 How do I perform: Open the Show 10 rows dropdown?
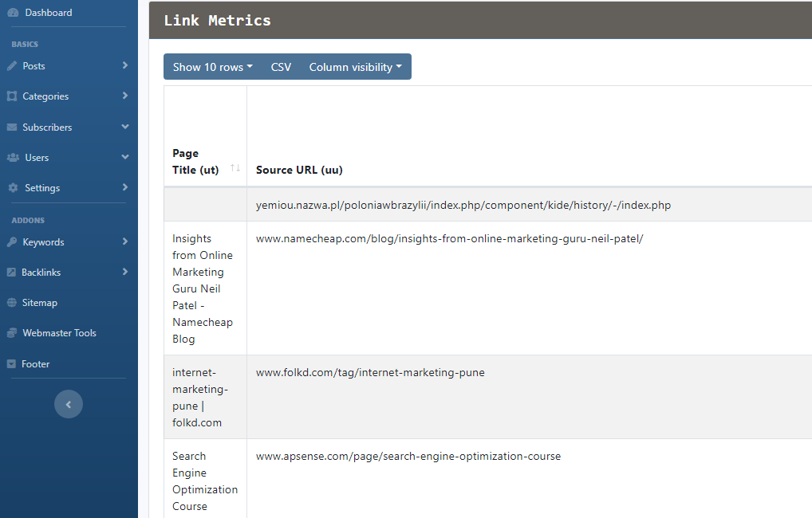coord(211,66)
